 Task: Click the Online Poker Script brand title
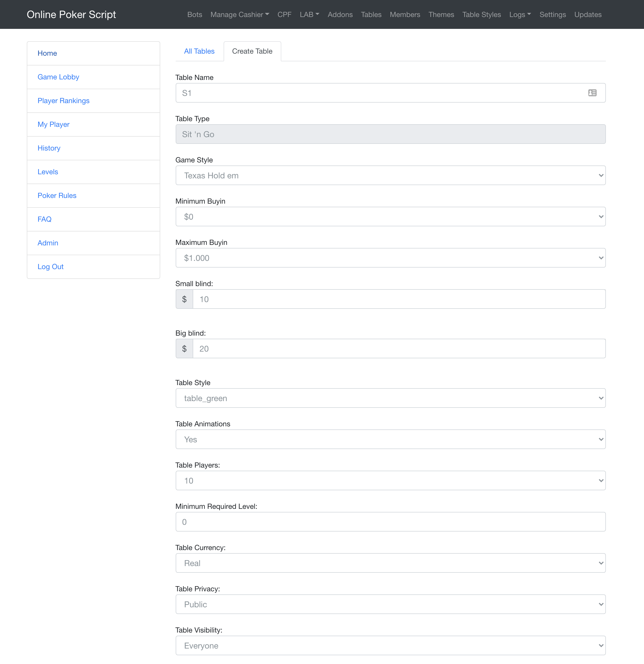coord(71,15)
